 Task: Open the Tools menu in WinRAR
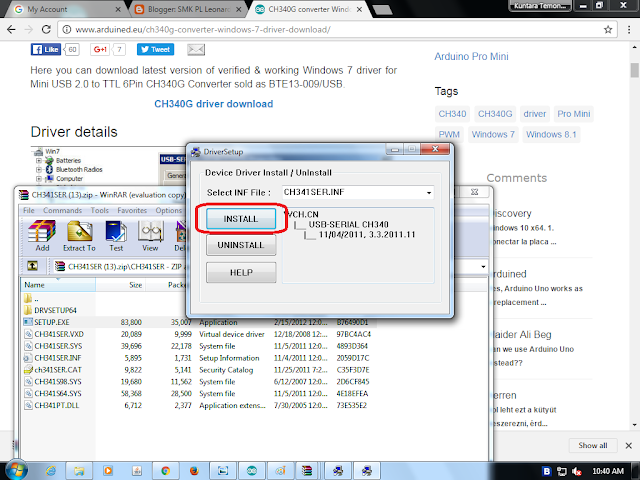pyautogui.click(x=100, y=210)
